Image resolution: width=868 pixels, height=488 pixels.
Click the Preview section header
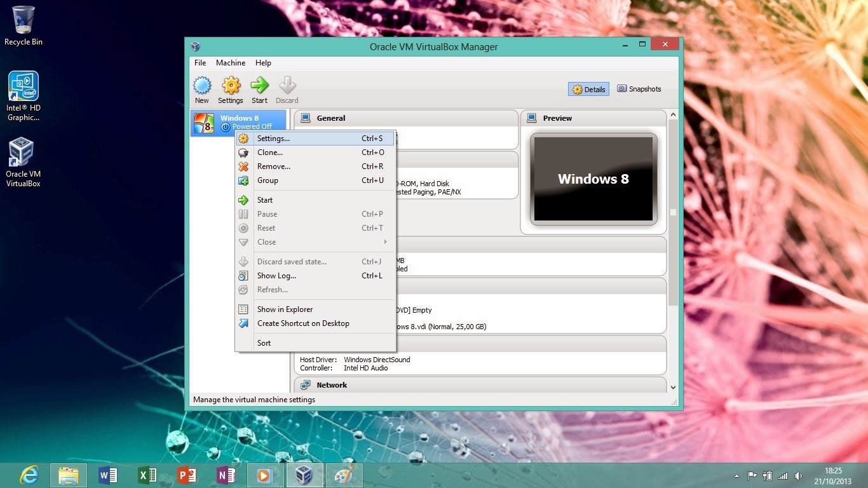pos(593,118)
